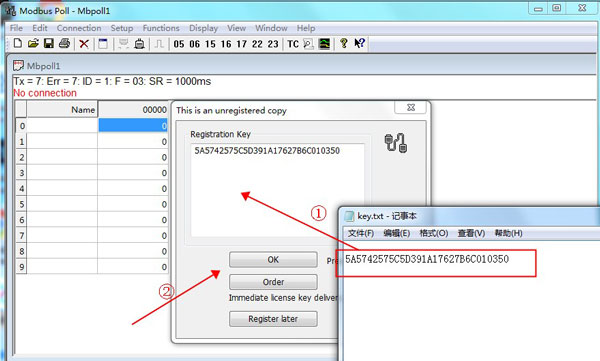Screen dimensions: 600x361
Task: Click the Modbus Poll title bar app icon
Action: (x=10, y=10)
